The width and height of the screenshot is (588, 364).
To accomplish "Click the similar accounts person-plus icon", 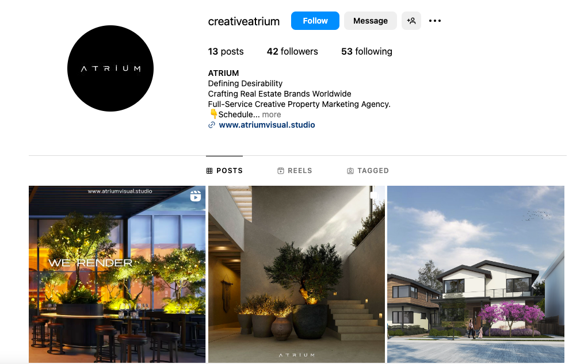I will 411,21.
